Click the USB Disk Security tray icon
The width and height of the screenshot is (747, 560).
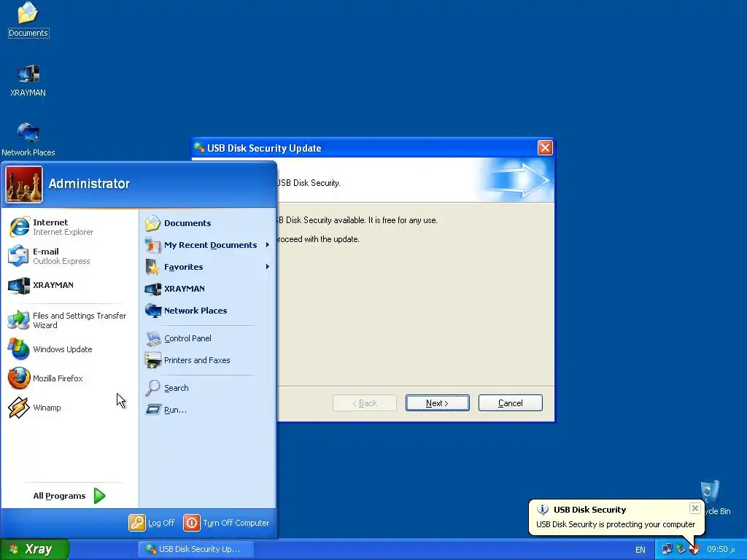(694, 550)
